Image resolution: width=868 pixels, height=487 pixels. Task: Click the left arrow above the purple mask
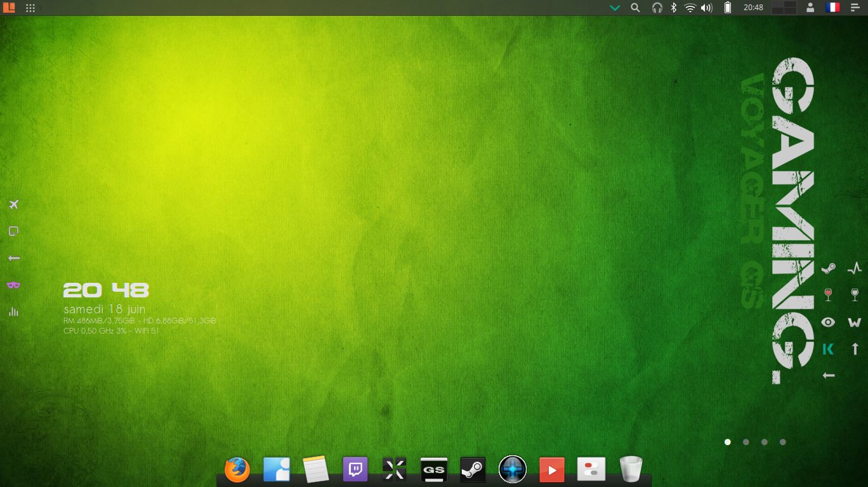click(x=14, y=258)
